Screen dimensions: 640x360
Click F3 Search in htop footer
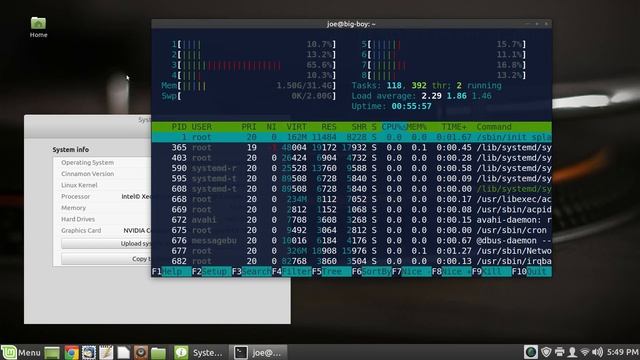point(251,271)
